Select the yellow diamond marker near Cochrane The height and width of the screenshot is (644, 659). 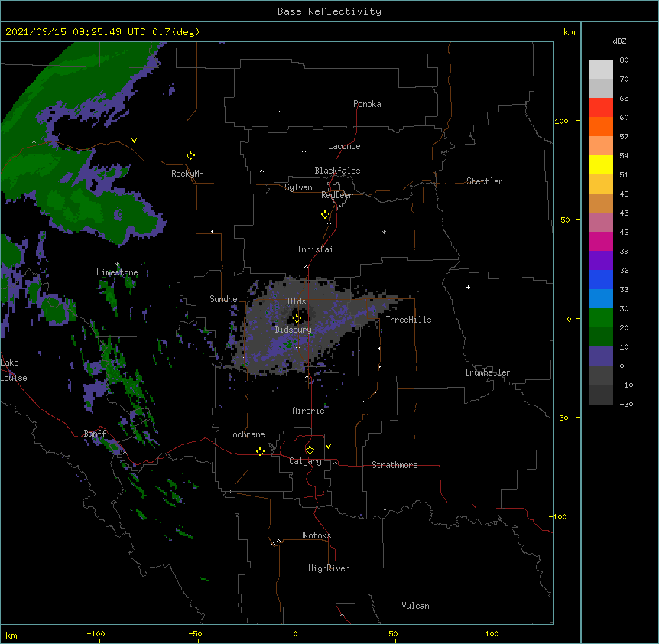click(260, 451)
